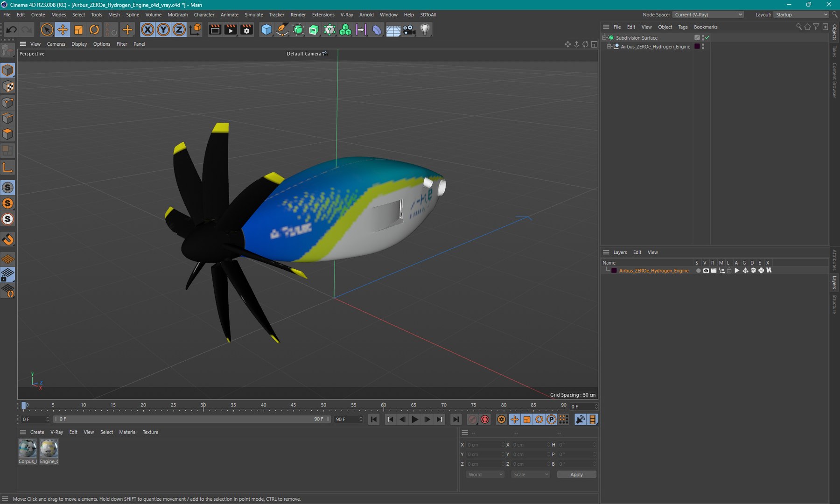Click Render View clapperboard icon

(215, 30)
